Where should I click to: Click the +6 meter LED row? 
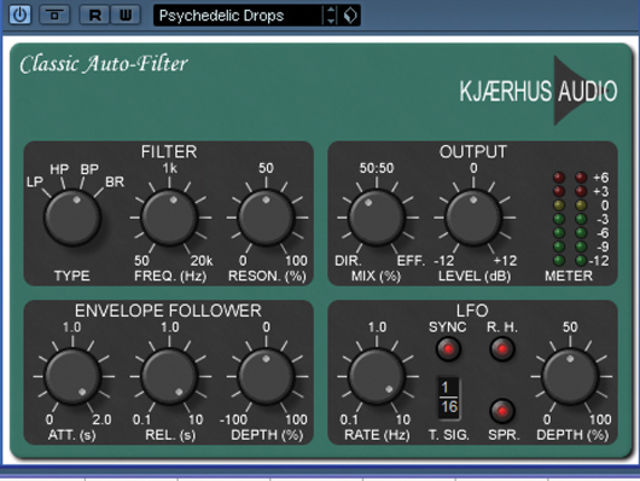tap(580, 178)
